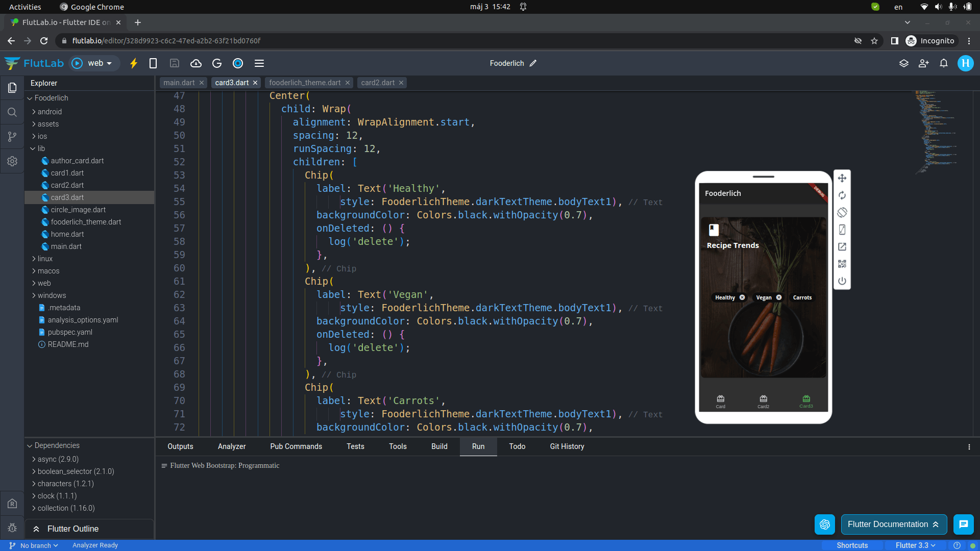Open the Pub Commands tab
Screen dimensions: 980x551
pos(296,446)
